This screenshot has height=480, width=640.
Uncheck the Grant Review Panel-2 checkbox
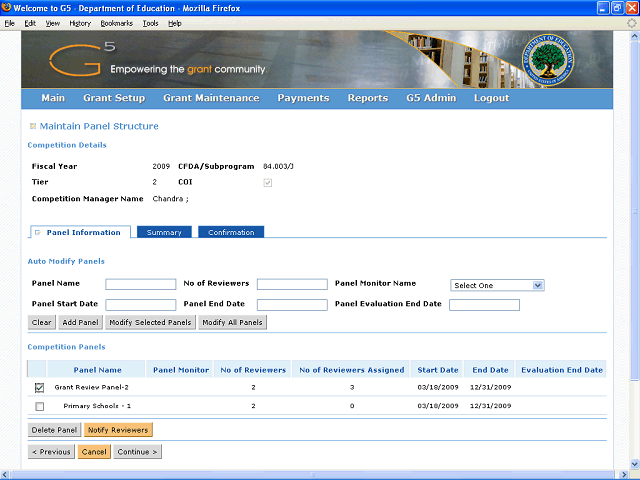(40, 387)
